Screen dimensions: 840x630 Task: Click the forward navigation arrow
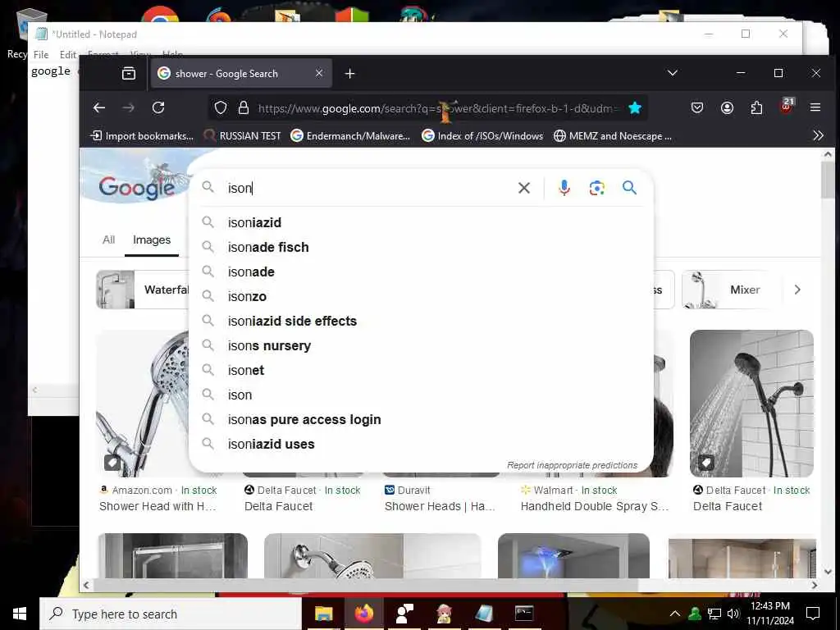pos(129,107)
